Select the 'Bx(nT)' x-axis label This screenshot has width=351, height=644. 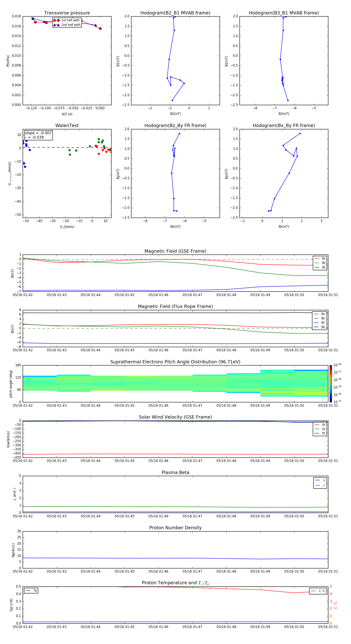pyautogui.click(x=284, y=227)
